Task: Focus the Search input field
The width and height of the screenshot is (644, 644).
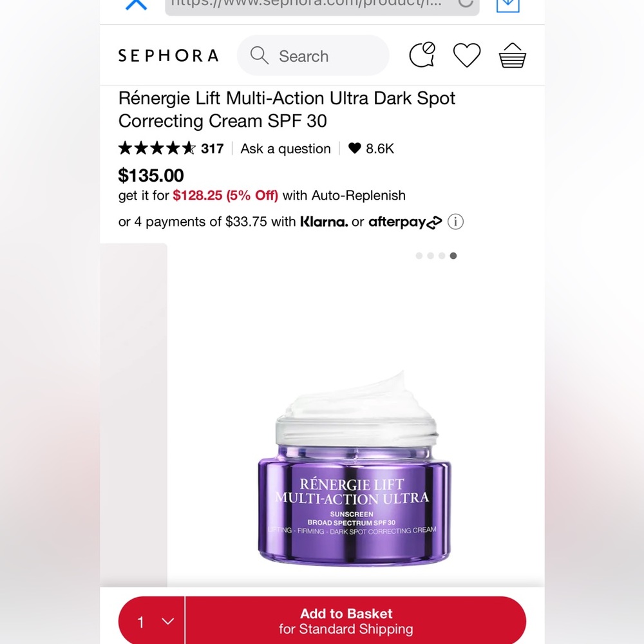Action: [x=313, y=55]
